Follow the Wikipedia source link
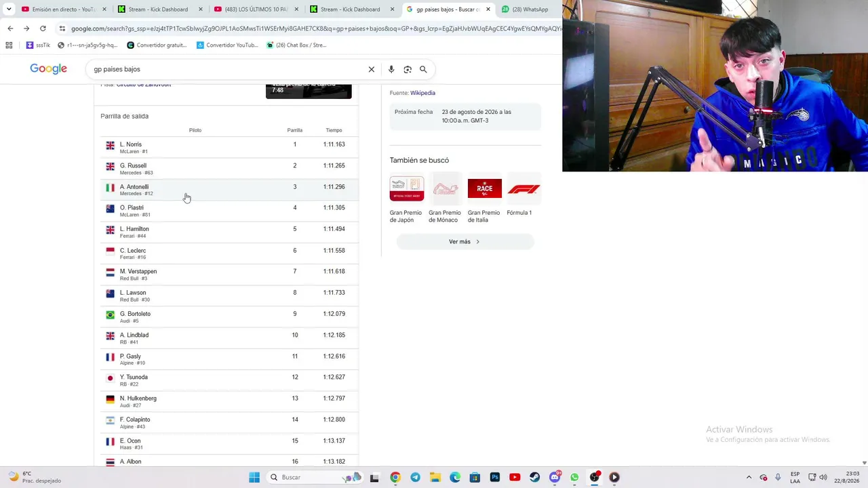Viewport: 868px width, 488px height. point(422,93)
